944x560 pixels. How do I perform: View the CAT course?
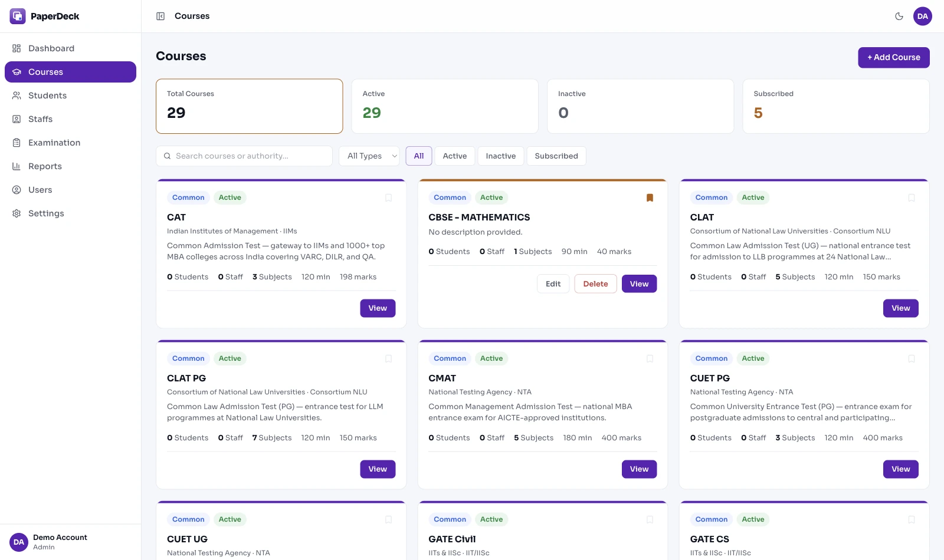[x=378, y=308]
